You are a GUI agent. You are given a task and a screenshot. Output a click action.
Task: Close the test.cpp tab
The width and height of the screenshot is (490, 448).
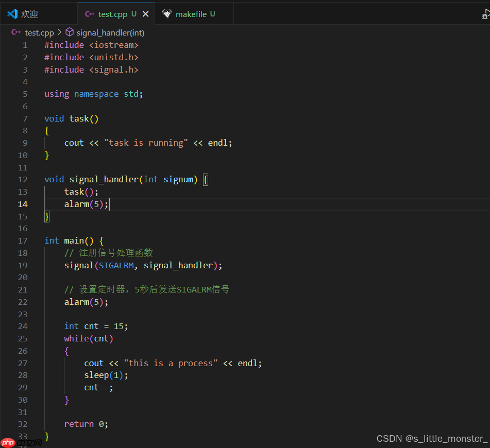[146, 14]
